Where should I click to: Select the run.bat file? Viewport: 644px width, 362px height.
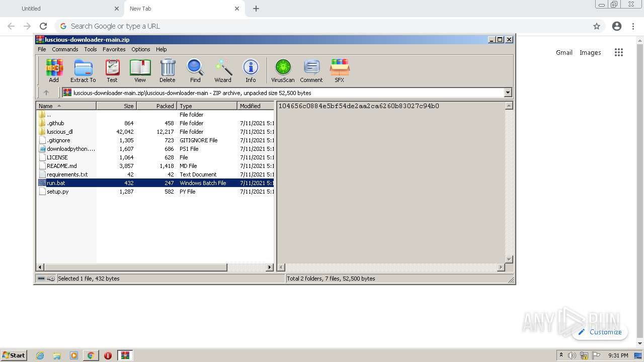coord(155,183)
